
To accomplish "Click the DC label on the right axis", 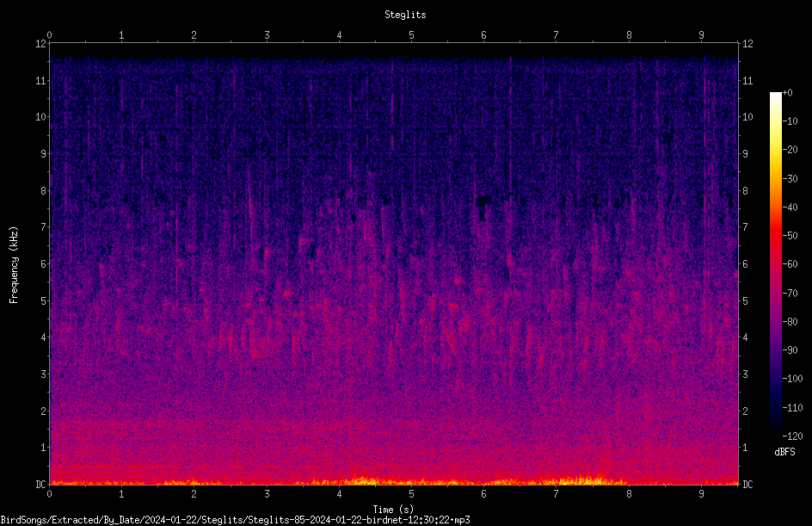I will pos(747,484).
